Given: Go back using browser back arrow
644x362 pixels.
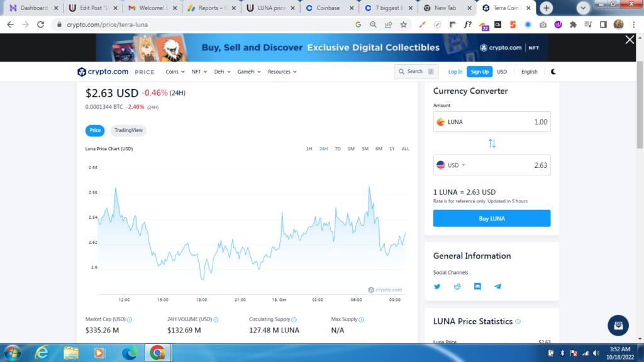Looking at the screenshot, I should (x=10, y=25).
